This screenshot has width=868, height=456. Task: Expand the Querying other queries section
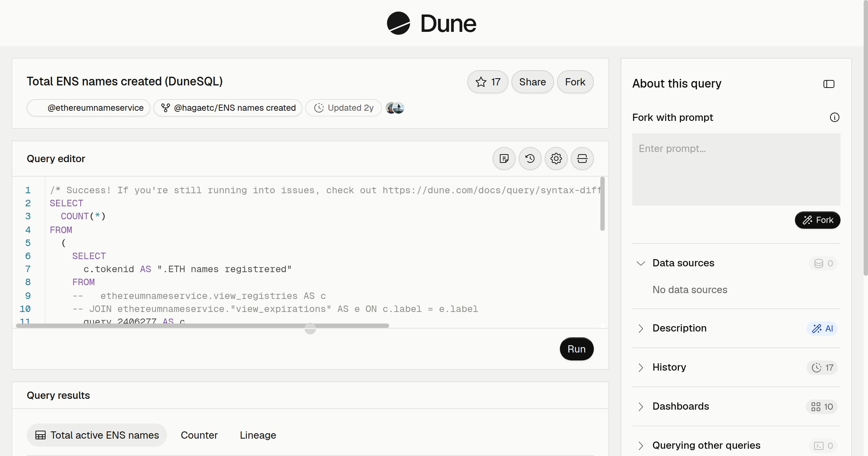641,446
